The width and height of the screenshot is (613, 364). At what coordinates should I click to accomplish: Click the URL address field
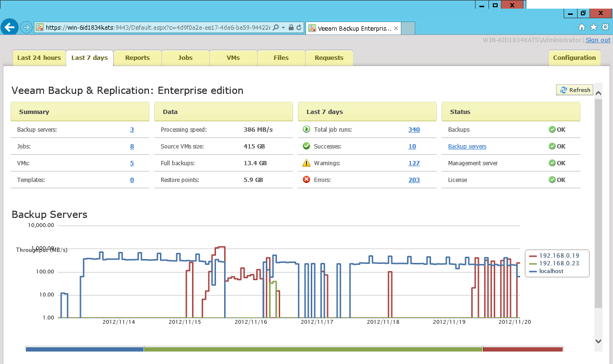tap(158, 28)
